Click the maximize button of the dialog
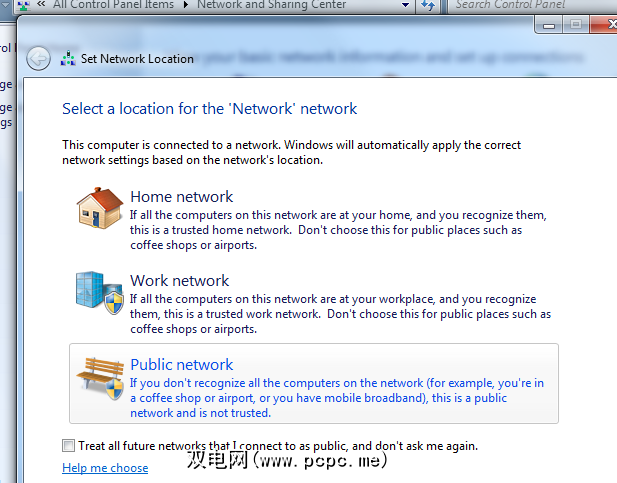Viewport: 617px width, 483px height. coord(576,25)
